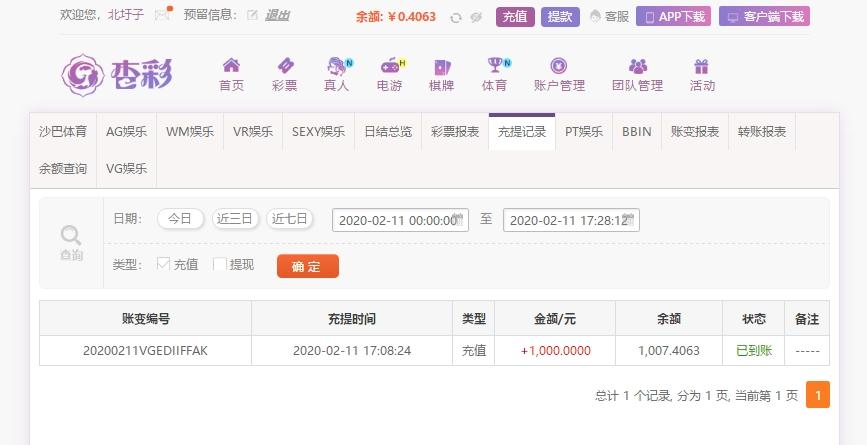Click the orange 确定 confirm button
This screenshot has height=445, width=867.
307,266
